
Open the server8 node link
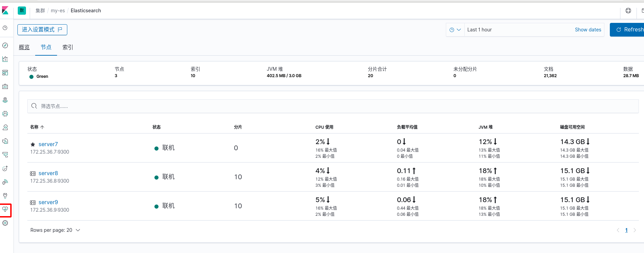tap(48, 173)
